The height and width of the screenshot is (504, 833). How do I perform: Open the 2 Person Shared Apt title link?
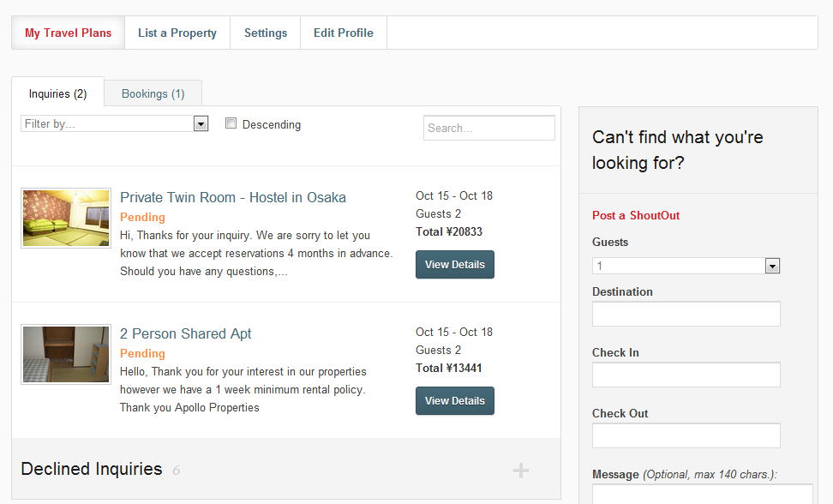click(185, 333)
